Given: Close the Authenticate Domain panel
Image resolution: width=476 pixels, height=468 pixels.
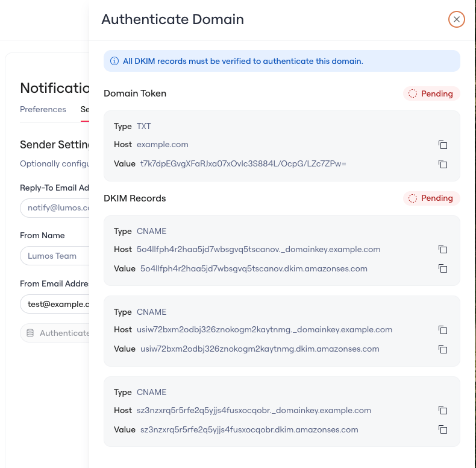Looking at the screenshot, I should click(456, 19).
